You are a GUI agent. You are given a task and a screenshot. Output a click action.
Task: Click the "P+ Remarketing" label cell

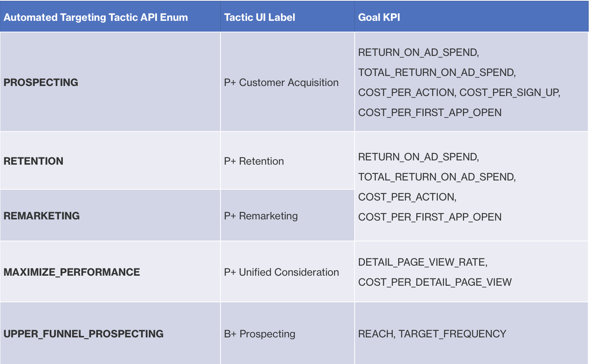click(x=261, y=216)
